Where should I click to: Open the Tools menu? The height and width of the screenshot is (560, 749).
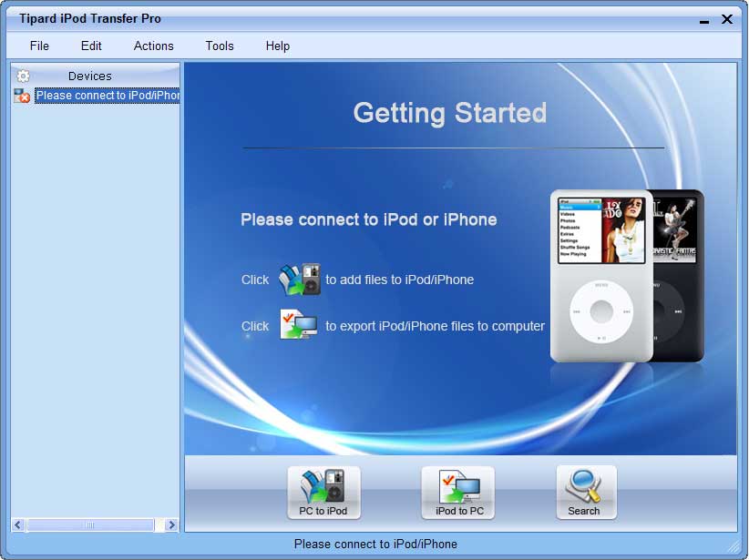click(x=220, y=46)
